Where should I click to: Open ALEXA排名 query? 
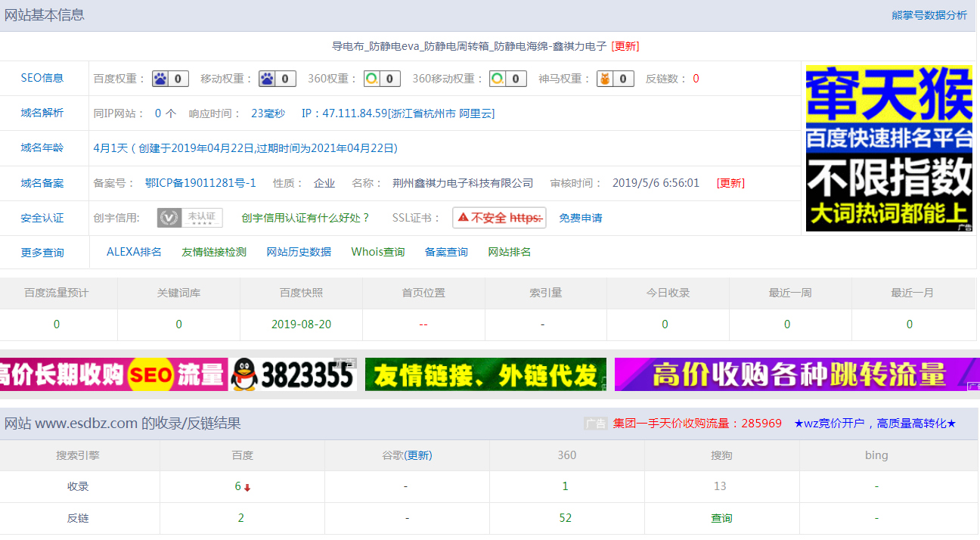click(x=134, y=252)
